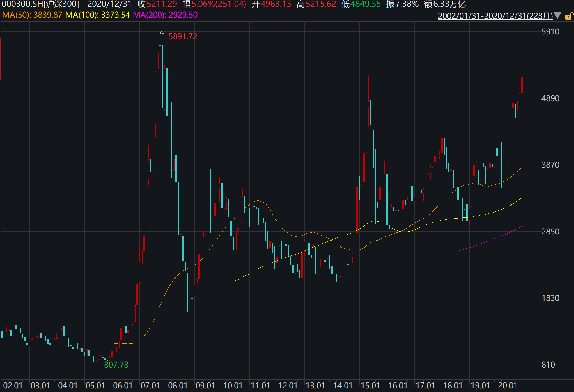Click the 2850 price axis label

550,232
